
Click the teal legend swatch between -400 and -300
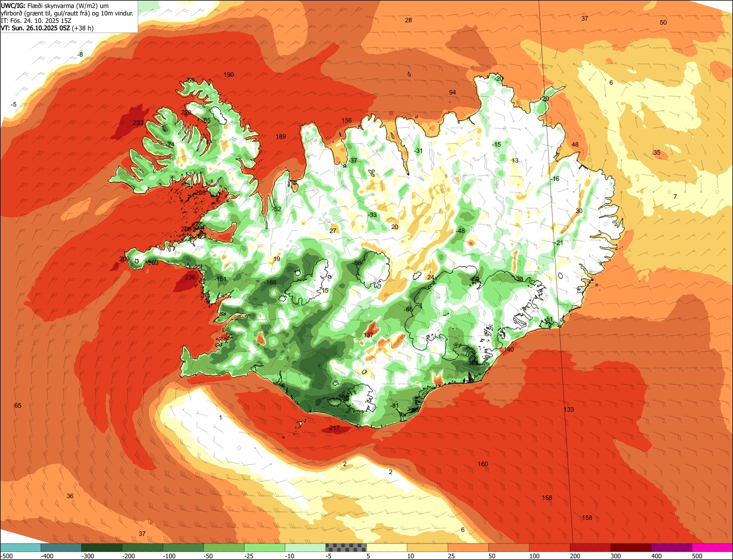pyautogui.click(x=61, y=547)
